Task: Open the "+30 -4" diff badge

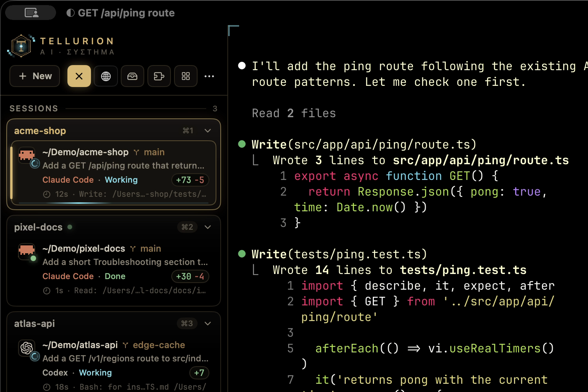Action: [x=190, y=276]
